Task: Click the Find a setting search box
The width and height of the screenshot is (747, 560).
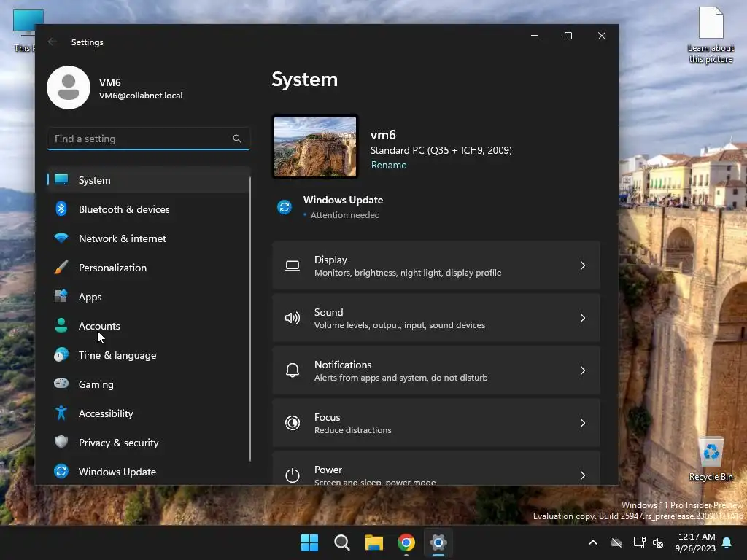Action: [x=148, y=139]
